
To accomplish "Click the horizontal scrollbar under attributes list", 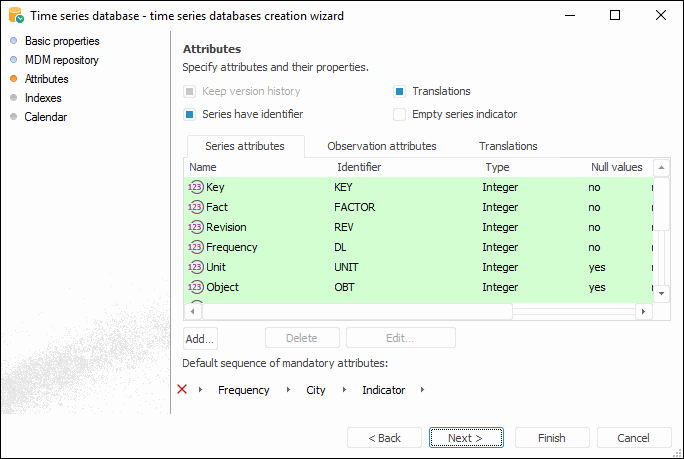I will tap(350, 311).
